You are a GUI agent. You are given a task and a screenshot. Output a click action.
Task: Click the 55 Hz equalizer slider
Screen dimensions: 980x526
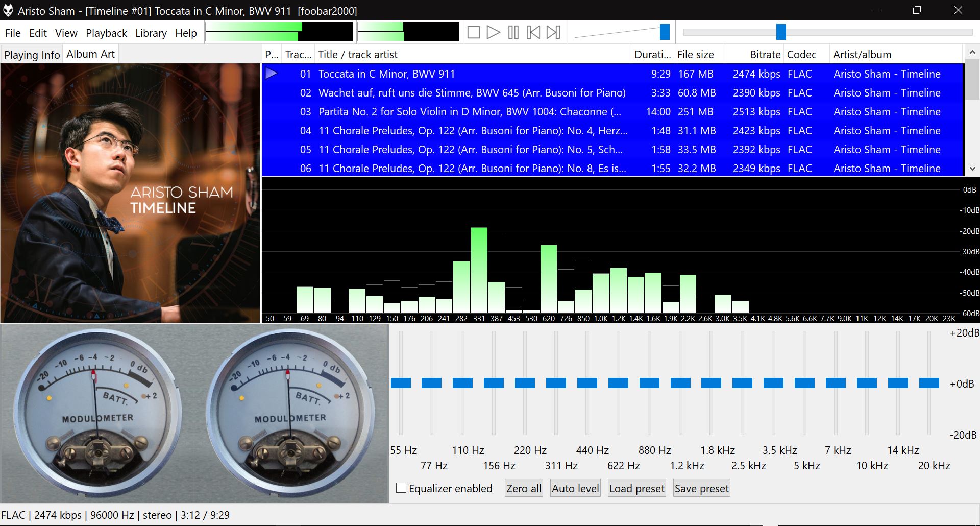pos(401,383)
